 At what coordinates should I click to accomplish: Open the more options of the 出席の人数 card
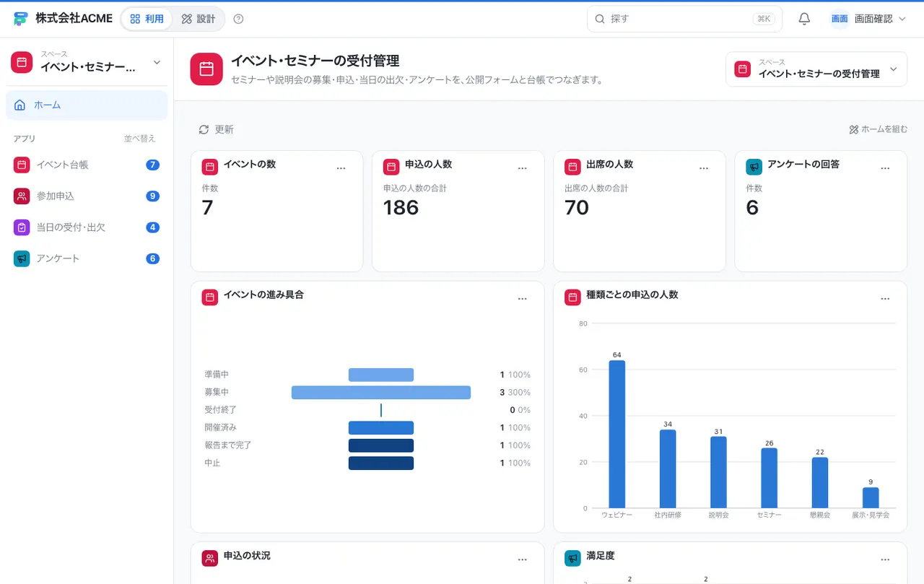click(704, 167)
